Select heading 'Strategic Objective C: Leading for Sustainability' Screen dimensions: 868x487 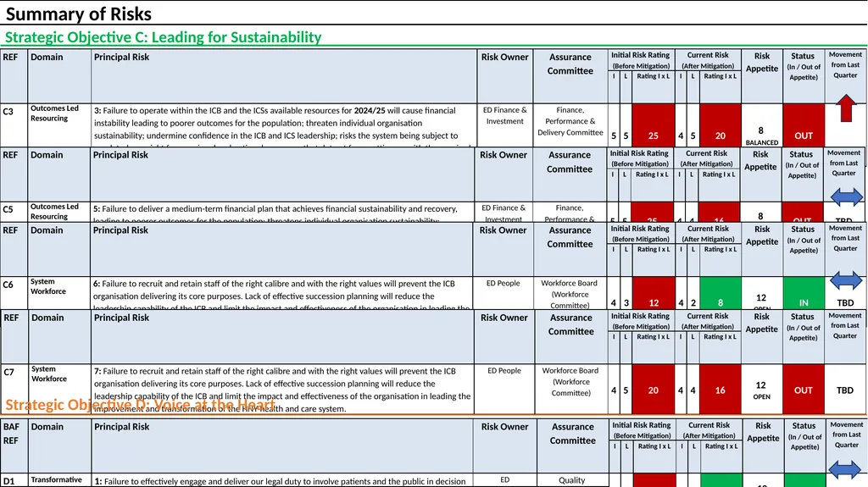click(x=164, y=37)
